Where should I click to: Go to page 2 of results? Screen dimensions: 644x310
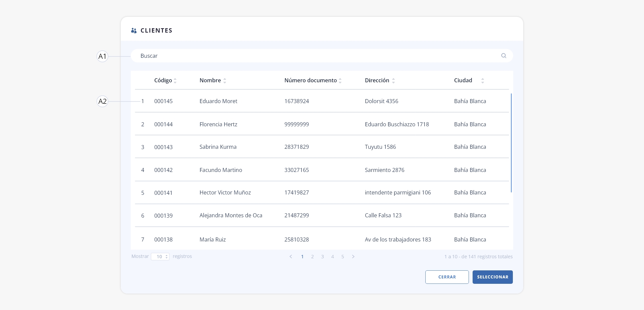coord(312,257)
